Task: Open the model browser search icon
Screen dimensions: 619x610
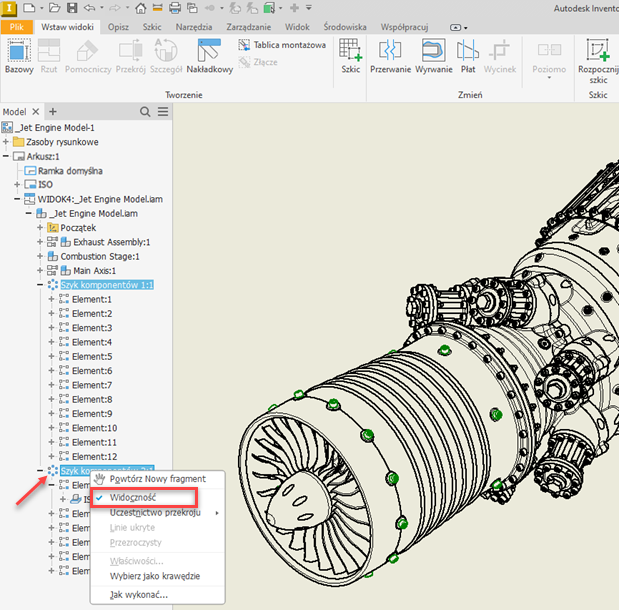Action: pyautogui.click(x=144, y=112)
